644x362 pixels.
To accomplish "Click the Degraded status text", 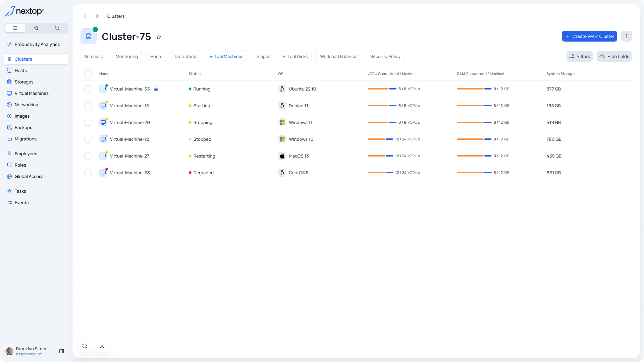I will point(203,173).
